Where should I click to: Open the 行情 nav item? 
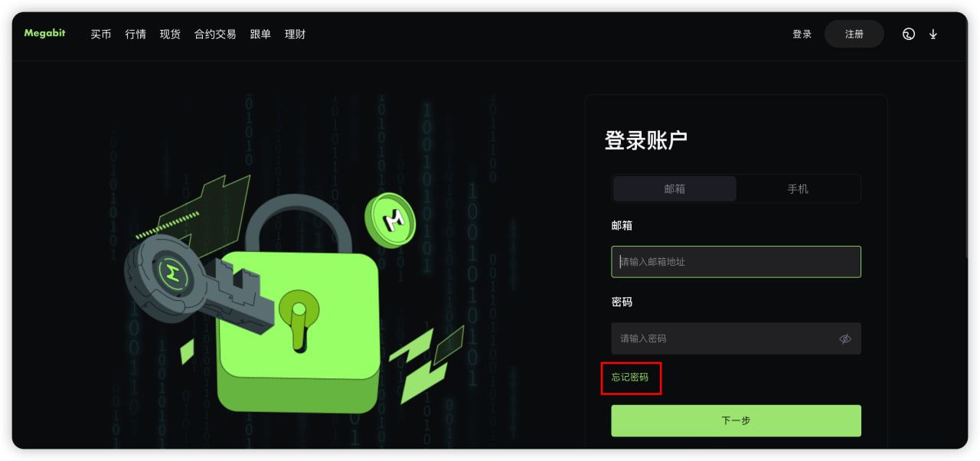click(136, 34)
